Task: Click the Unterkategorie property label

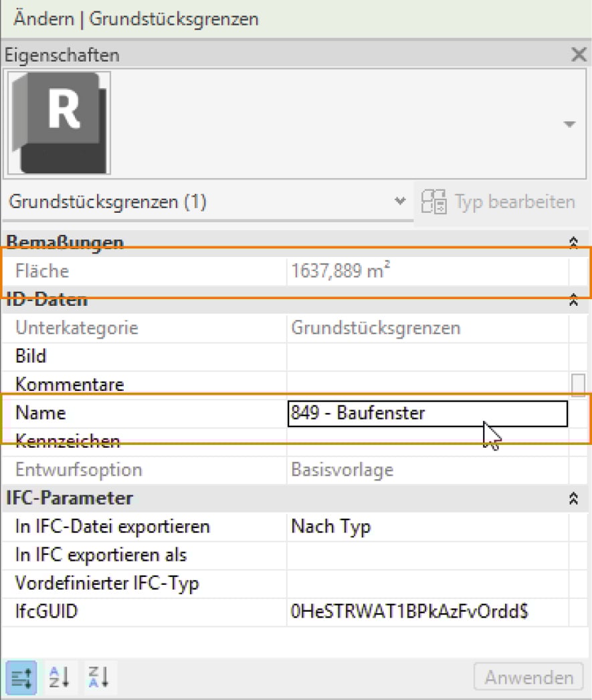Action: tap(77, 328)
